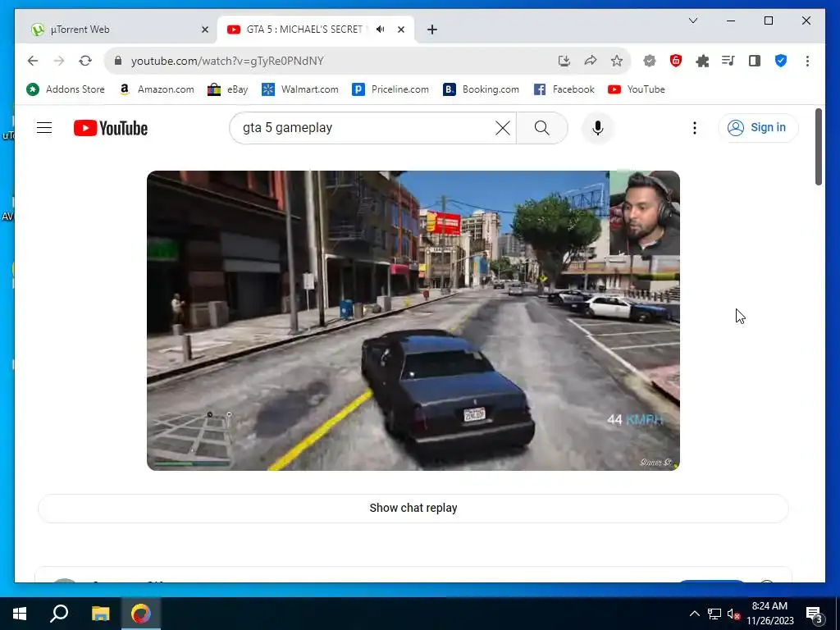Open the Extensions puzzle icon
The image size is (840, 630).
point(702,61)
